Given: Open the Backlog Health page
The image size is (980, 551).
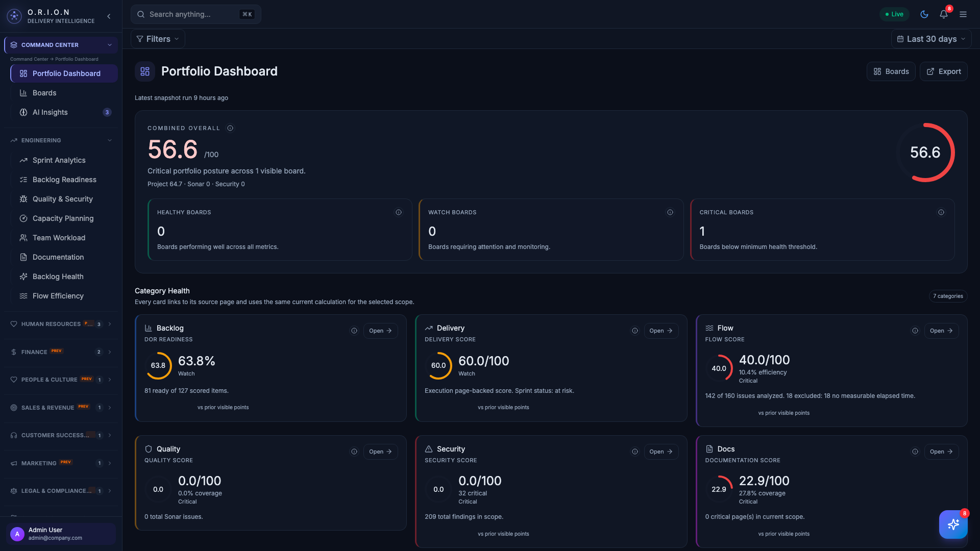Looking at the screenshot, I should 57,277.
